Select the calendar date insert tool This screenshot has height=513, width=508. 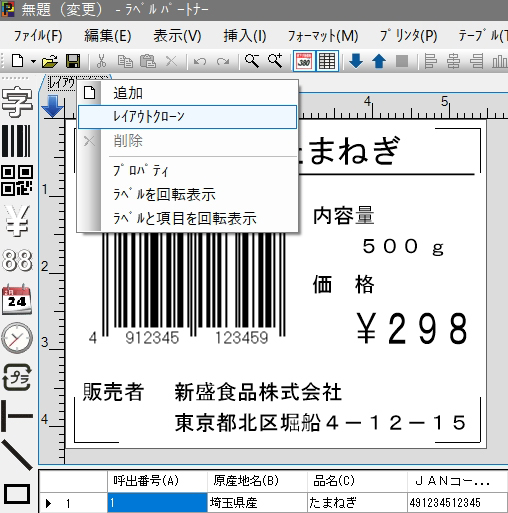coord(17,300)
